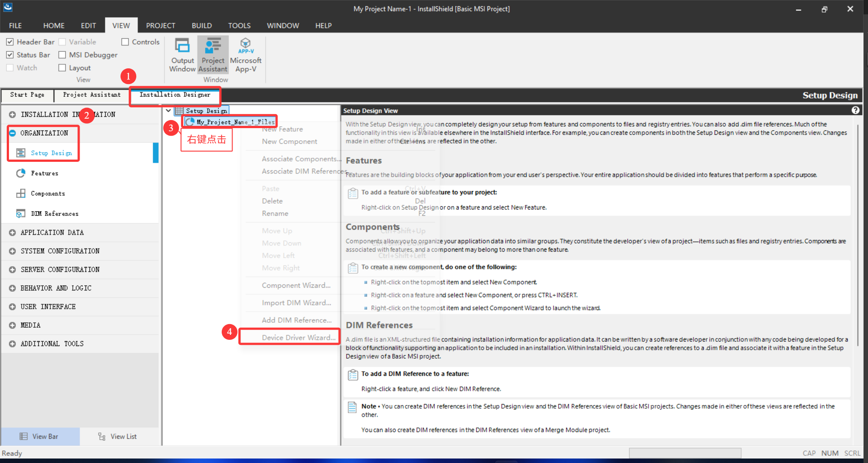Click the Note document icon

353,407
